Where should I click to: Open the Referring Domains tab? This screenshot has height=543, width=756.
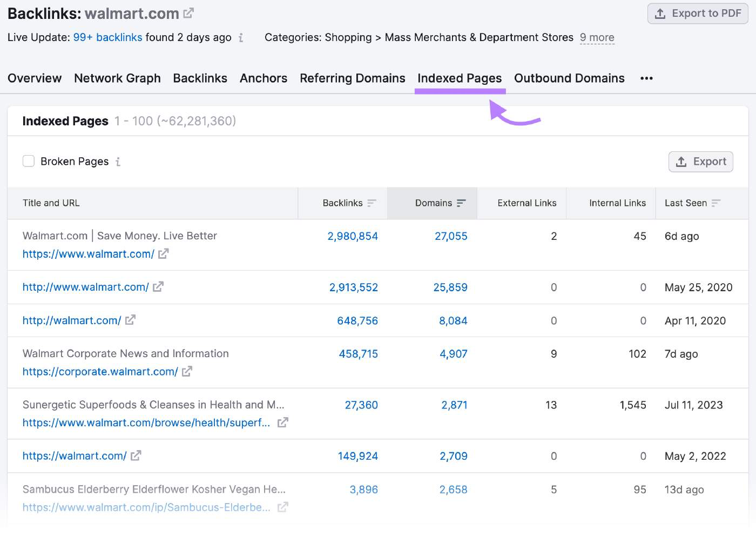pyautogui.click(x=352, y=78)
